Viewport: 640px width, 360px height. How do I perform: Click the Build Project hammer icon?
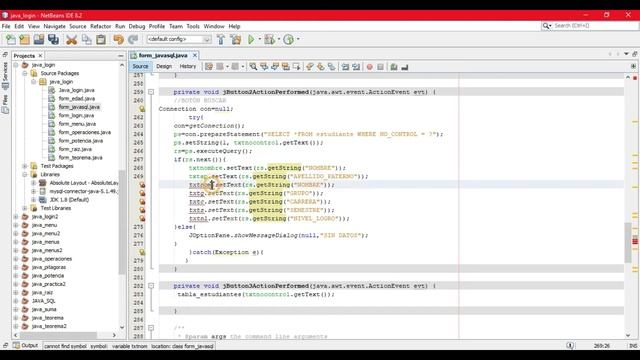pos(221,39)
